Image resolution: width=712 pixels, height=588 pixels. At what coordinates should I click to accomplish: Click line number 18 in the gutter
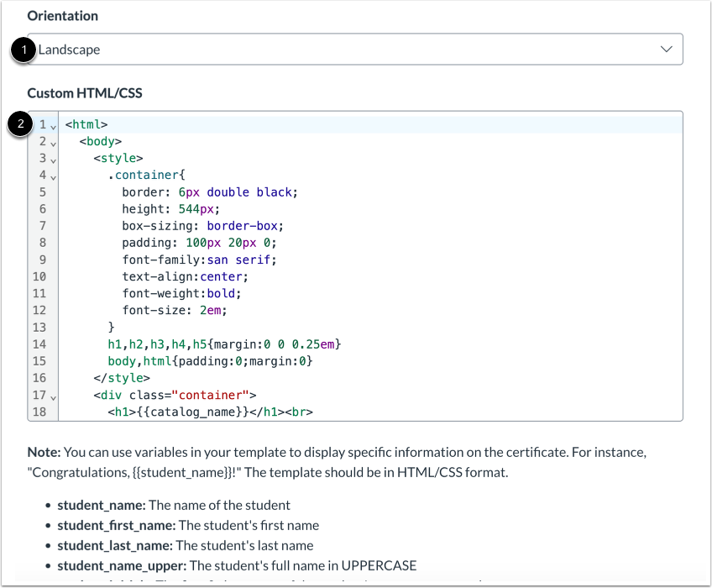39,412
